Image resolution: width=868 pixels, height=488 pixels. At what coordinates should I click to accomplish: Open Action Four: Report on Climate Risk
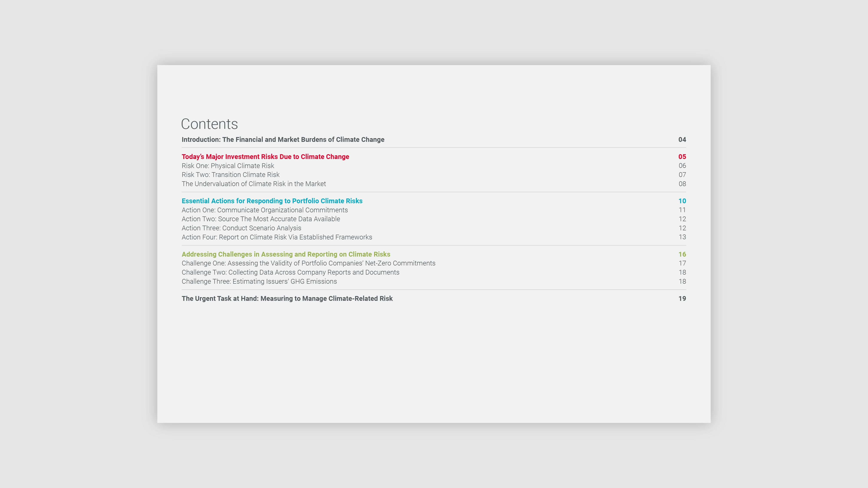[x=277, y=237]
